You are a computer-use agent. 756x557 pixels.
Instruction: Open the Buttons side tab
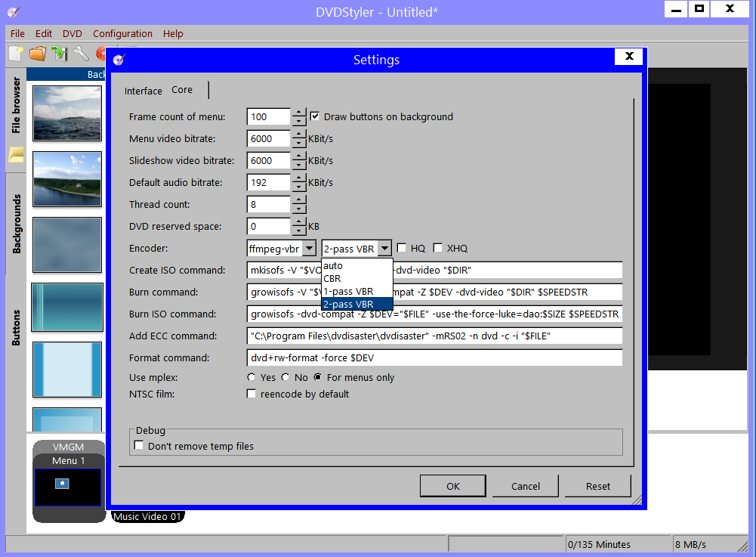(x=16, y=327)
